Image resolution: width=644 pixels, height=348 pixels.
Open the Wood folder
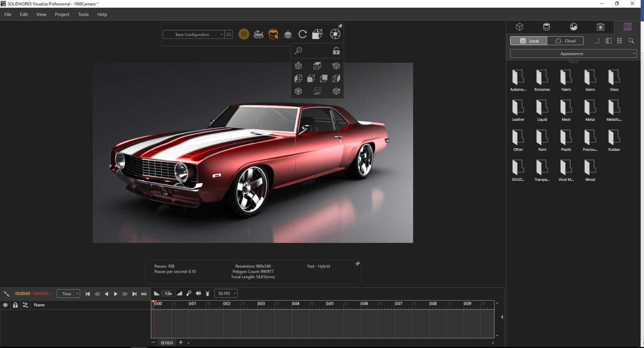pos(590,170)
